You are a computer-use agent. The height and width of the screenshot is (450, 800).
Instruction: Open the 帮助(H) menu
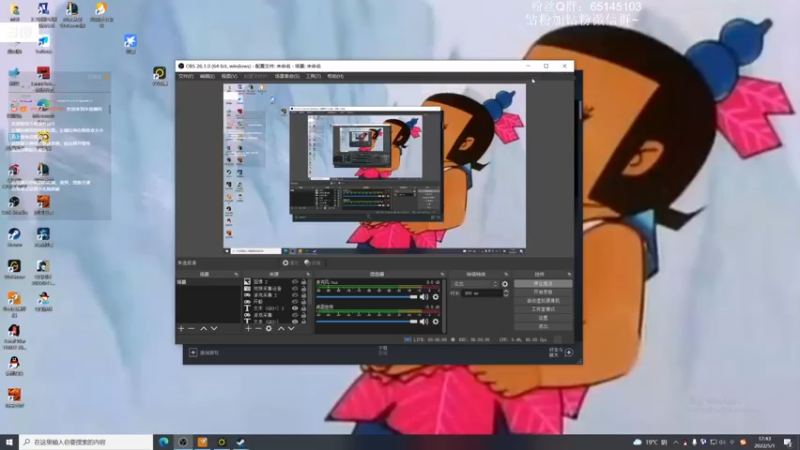point(335,76)
